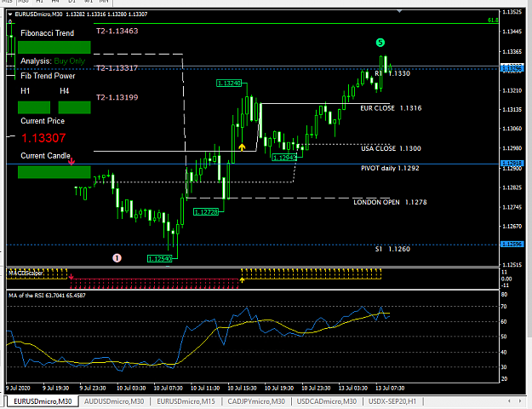Select the S1 1.1260 support label
The width and height of the screenshot is (532, 409).
coord(392,249)
